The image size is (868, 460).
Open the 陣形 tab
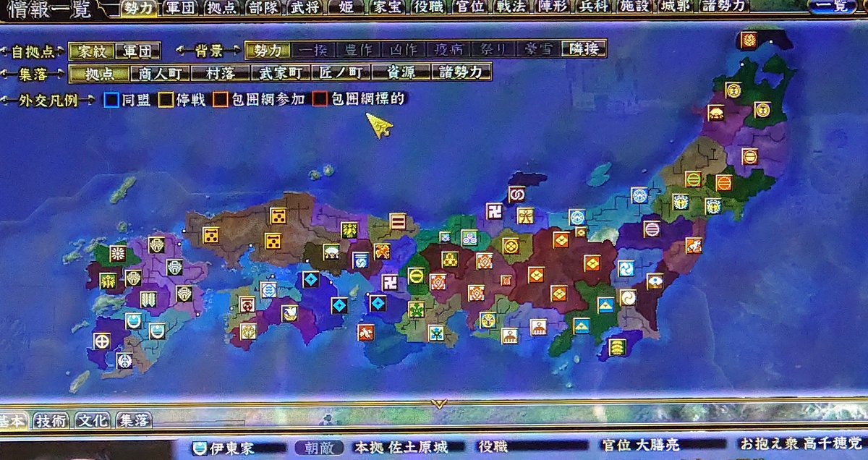point(553,7)
